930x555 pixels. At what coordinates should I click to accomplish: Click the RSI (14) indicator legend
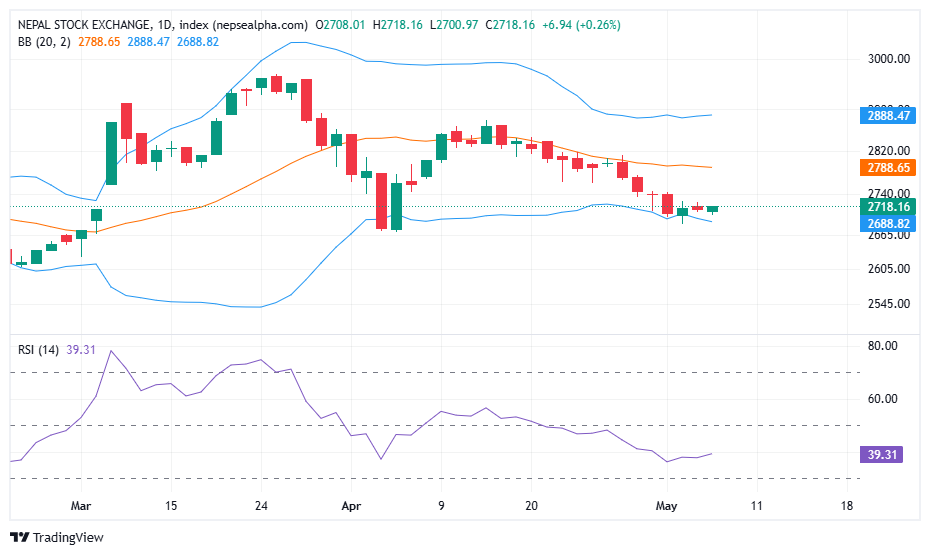[38, 350]
